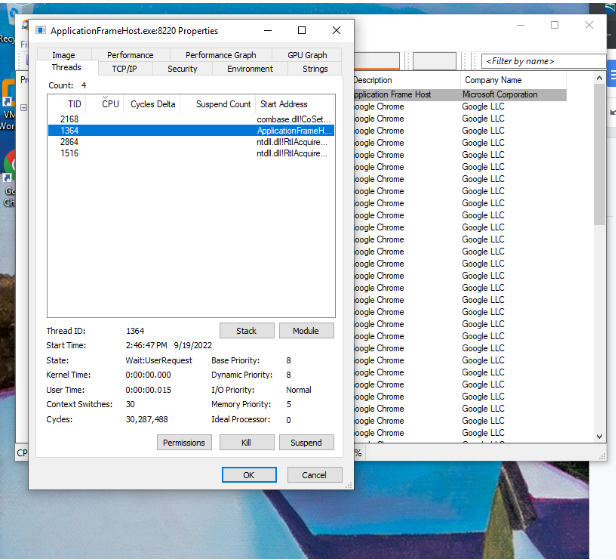Image resolution: width=616 pixels, height=560 pixels.
Task: Suspend the selected thread
Action: [x=306, y=442]
